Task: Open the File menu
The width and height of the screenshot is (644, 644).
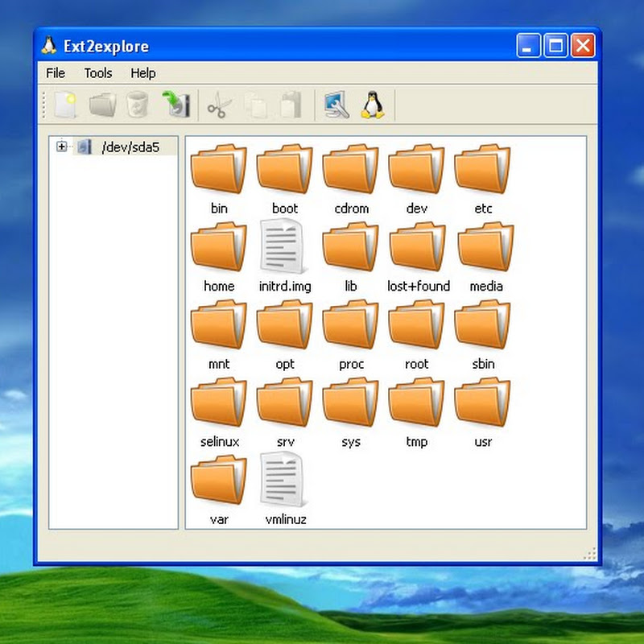Action: [56, 73]
